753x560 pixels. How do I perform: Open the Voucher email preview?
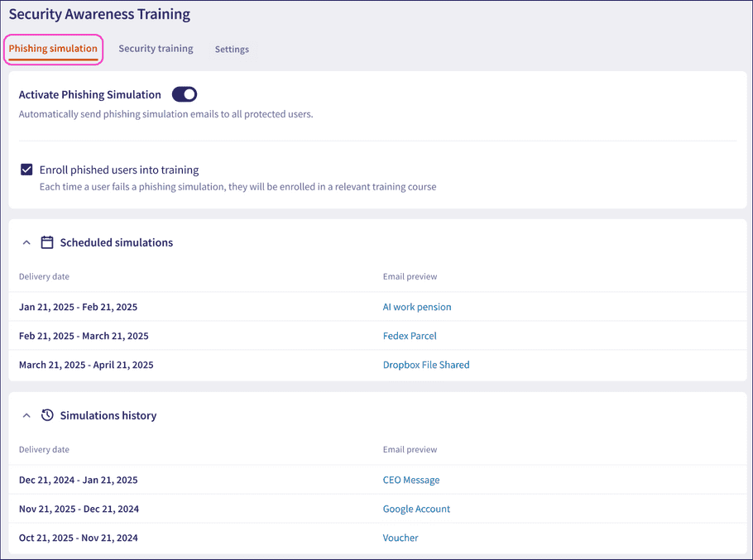(x=400, y=538)
